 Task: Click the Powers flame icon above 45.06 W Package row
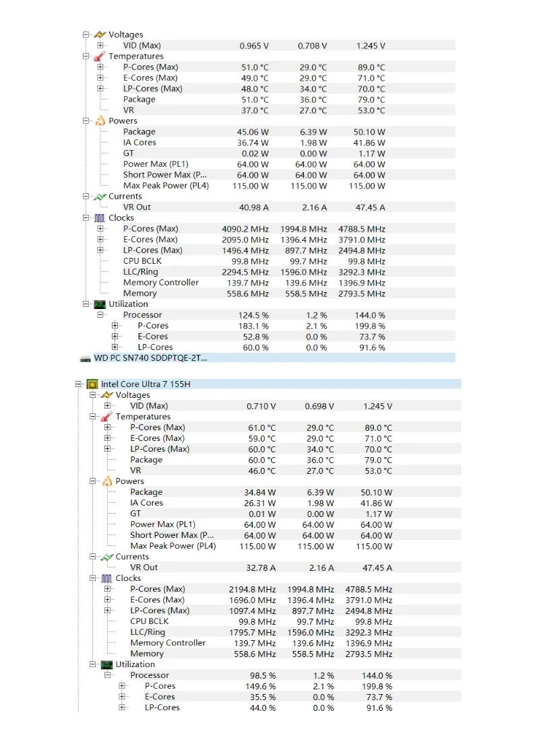pyautogui.click(x=100, y=121)
